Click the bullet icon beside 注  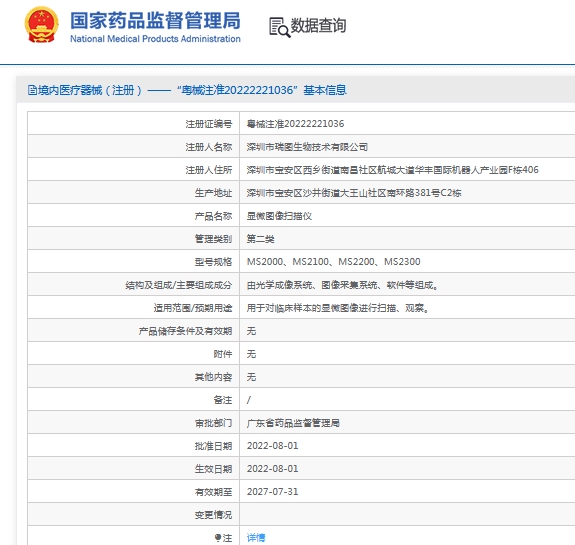(x=218, y=538)
